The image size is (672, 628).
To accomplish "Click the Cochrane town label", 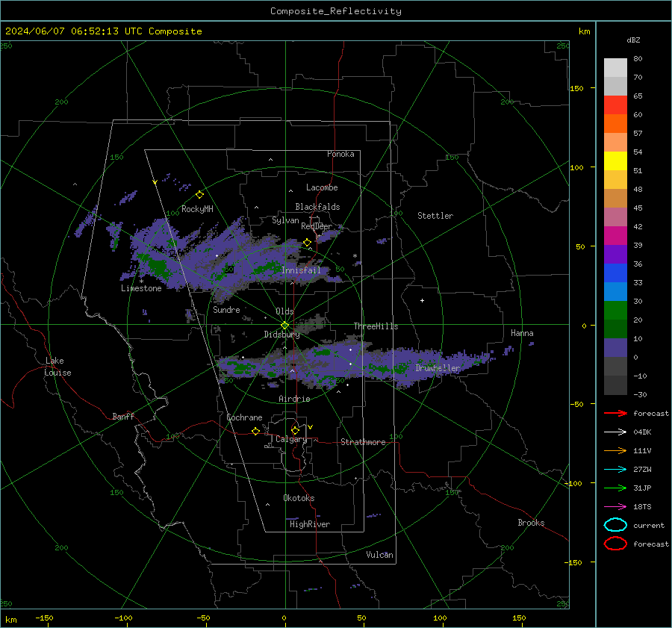I will 244,417.
